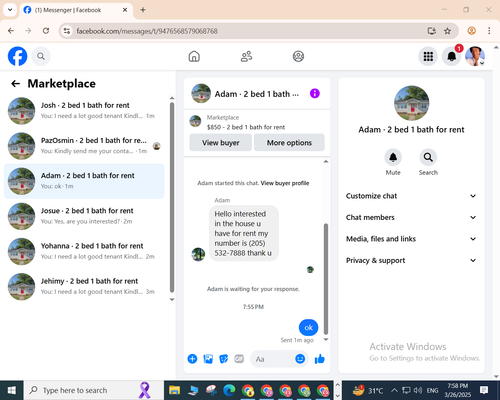The height and width of the screenshot is (400, 500).
Task: Click the chat messages scrollbar
Action: (326, 279)
